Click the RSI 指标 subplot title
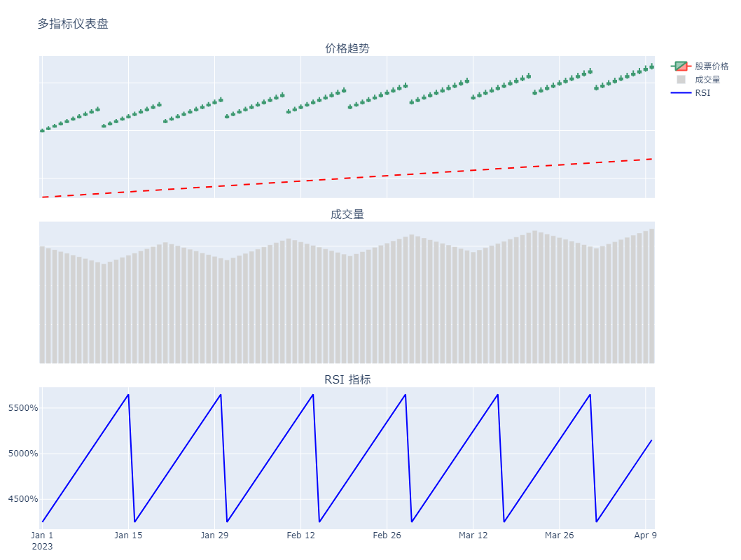 tap(347, 379)
